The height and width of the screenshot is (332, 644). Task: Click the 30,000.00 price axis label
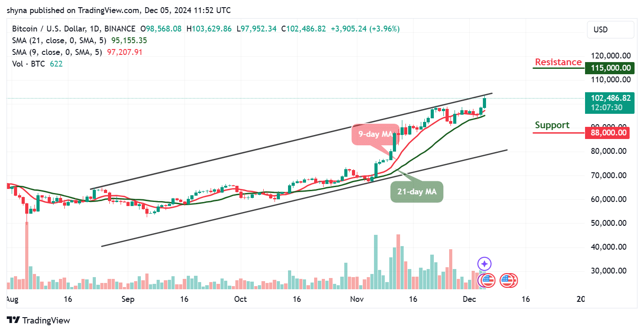pos(609,271)
